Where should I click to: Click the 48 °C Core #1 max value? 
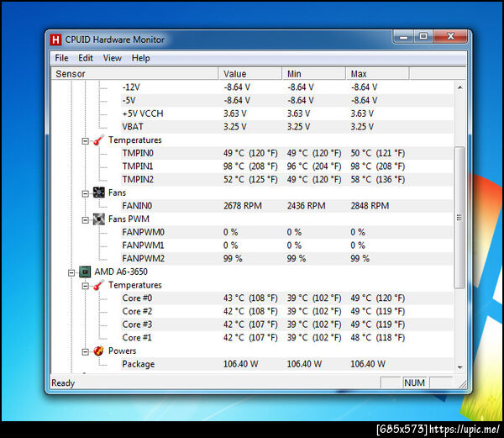coord(378,338)
